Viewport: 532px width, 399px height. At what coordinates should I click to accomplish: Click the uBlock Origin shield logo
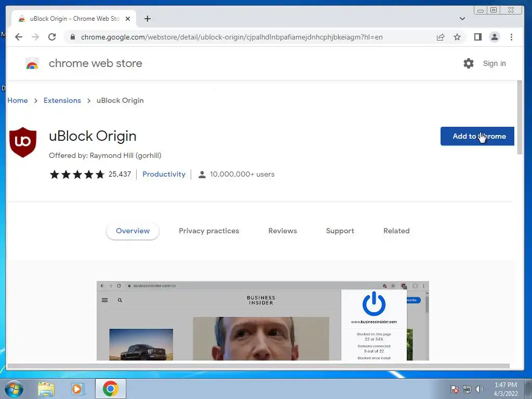(23, 142)
